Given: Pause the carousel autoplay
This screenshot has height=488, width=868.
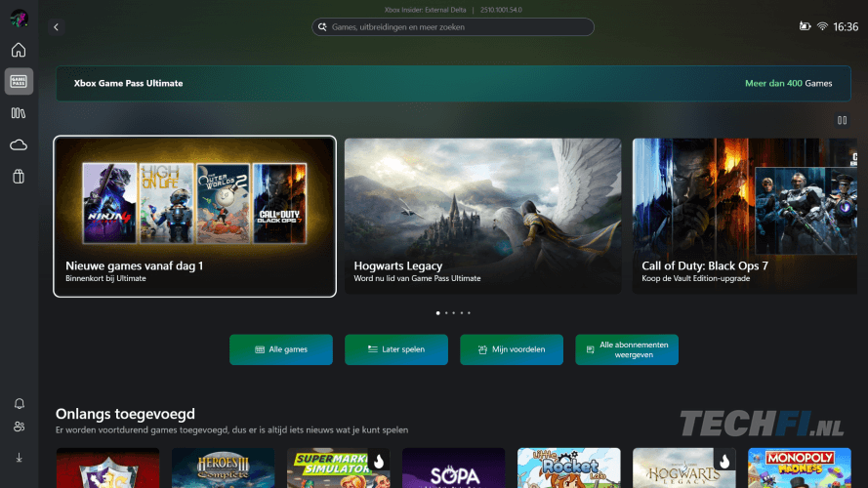Looking at the screenshot, I should (x=842, y=120).
